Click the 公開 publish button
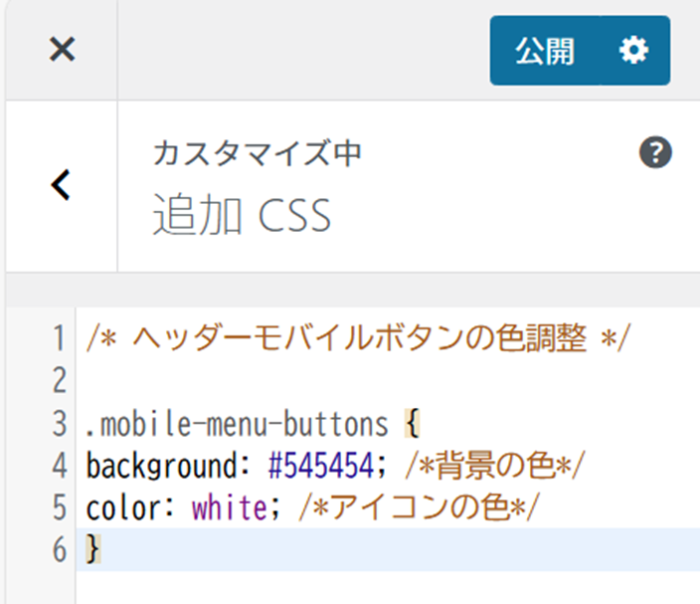The height and width of the screenshot is (604, 700). (x=544, y=51)
